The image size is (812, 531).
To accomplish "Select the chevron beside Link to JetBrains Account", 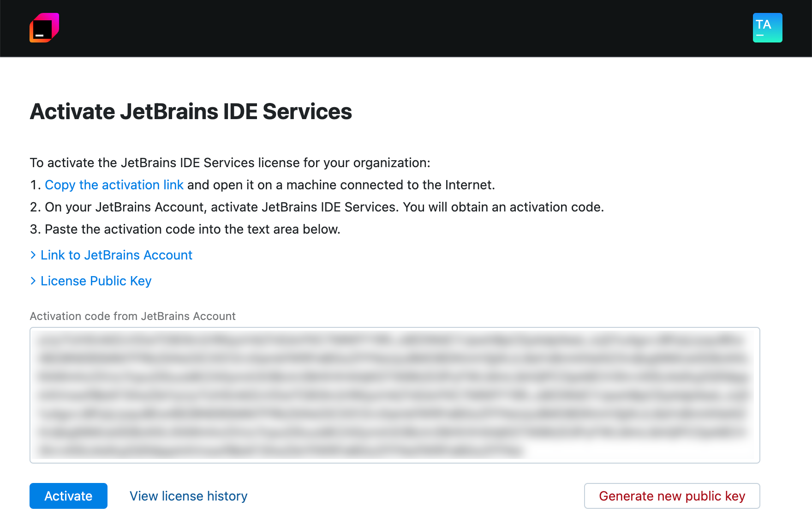I will pyautogui.click(x=33, y=255).
